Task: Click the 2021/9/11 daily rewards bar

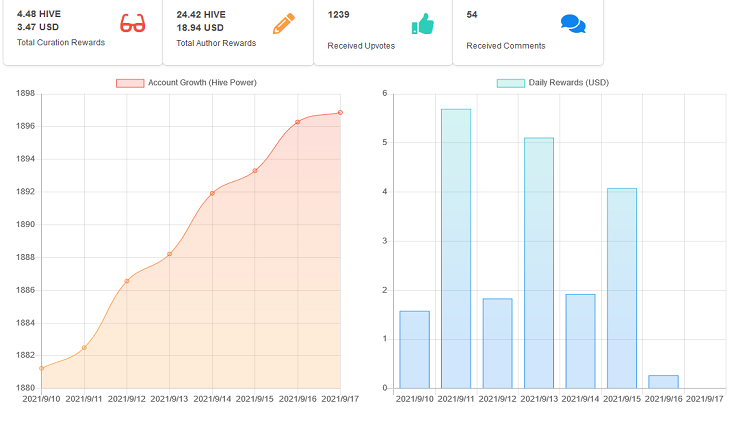Action: click(x=456, y=249)
